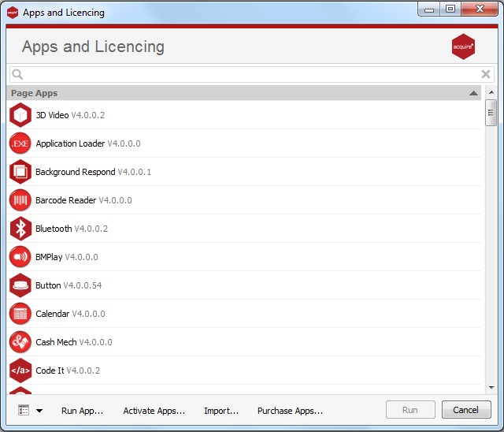Image resolution: width=504 pixels, height=432 pixels.
Task: Click the list view mode icon
Action: pyautogui.click(x=24, y=410)
